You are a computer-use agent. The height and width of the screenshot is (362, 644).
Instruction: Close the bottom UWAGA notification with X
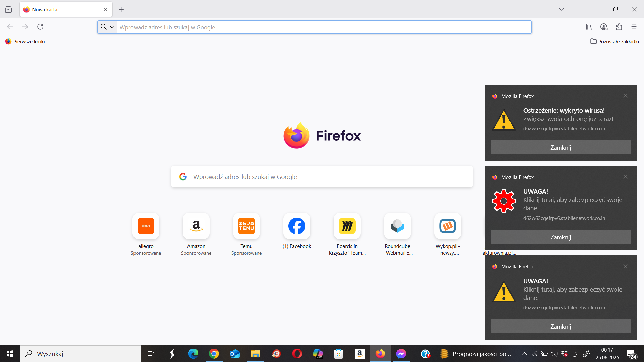click(x=625, y=266)
